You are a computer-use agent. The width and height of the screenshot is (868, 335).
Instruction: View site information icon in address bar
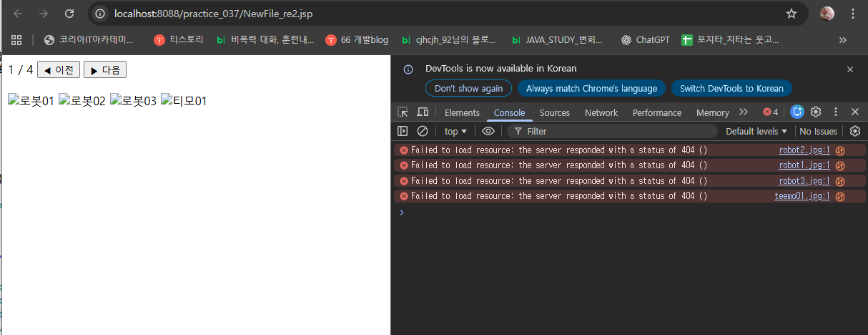click(101, 14)
